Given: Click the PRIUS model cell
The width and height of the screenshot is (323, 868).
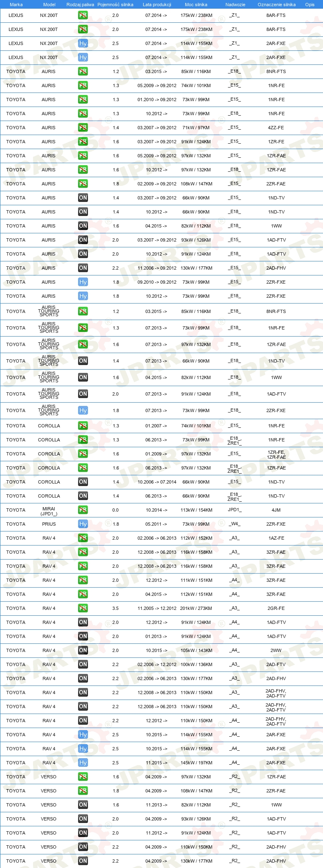Looking at the screenshot, I should [49, 524].
